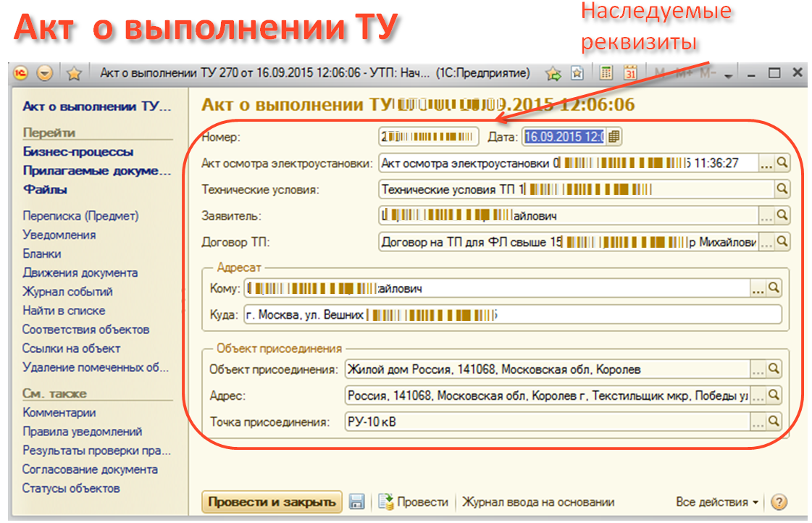Click magnifier icon for Точка присоединения

(774, 421)
